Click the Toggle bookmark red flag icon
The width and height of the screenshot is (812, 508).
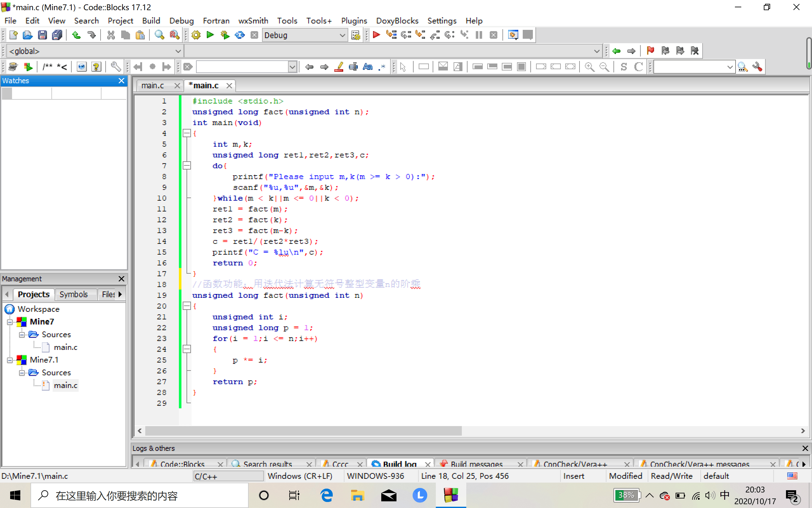650,51
